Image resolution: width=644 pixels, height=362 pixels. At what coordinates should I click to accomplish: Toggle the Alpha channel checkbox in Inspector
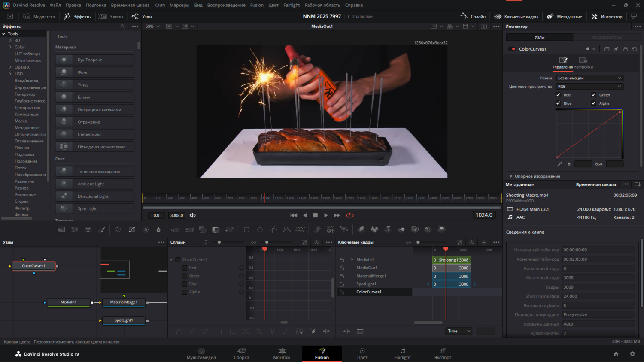coord(594,103)
